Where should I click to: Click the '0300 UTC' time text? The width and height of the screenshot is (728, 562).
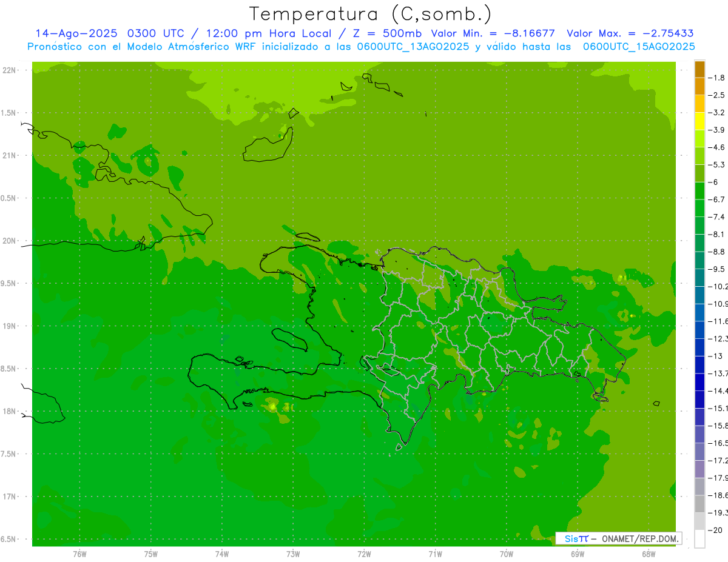coord(156,33)
